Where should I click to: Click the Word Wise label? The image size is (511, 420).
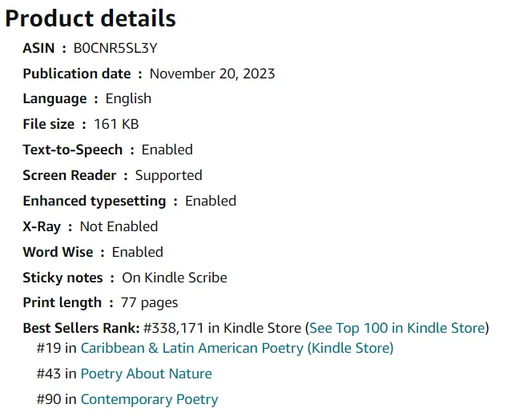(x=58, y=252)
